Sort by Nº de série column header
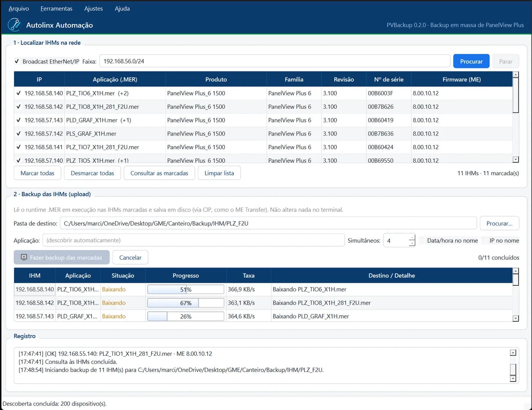Viewport: 532px width, 410px height. pos(388,79)
